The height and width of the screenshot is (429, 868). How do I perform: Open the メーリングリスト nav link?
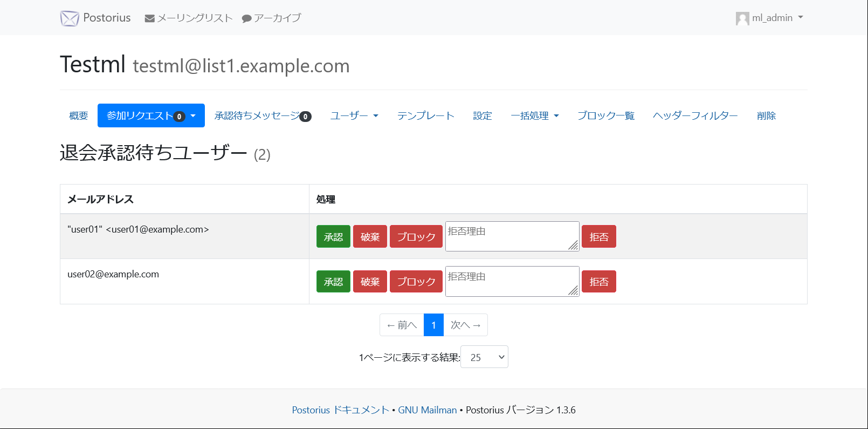pyautogui.click(x=189, y=18)
